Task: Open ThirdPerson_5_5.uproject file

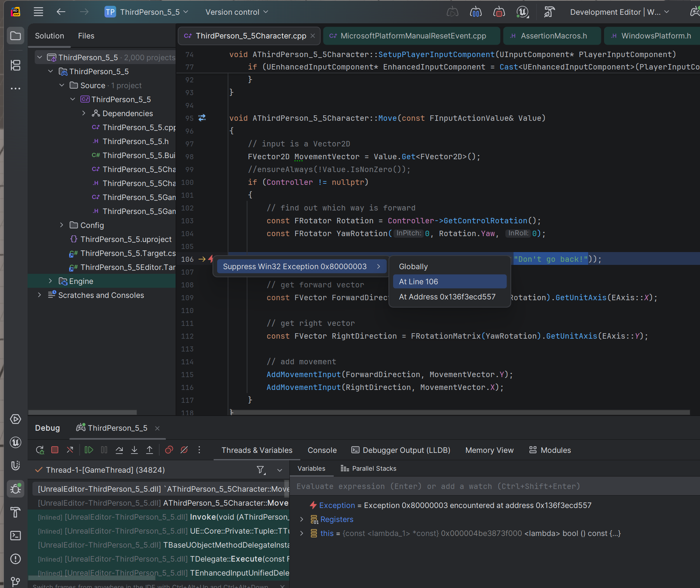Action: click(x=126, y=239)
